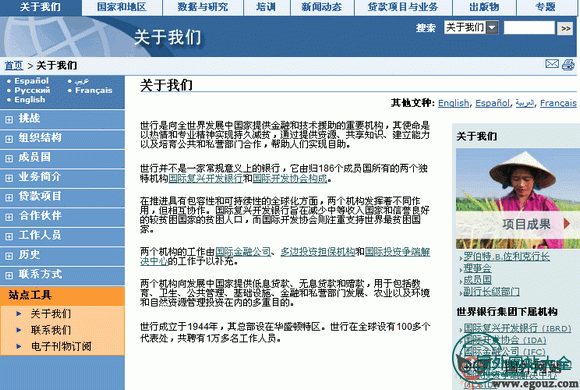The width and height of the screenshot is (580, 390).
Task: Open 国际金融公司 (IFC) link
Action: 505,352
